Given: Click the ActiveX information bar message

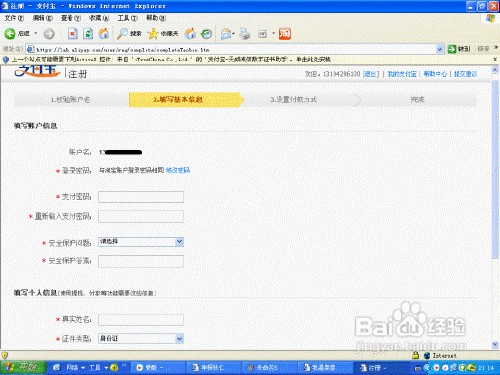Looking at the screenshot, I should 171,60.
